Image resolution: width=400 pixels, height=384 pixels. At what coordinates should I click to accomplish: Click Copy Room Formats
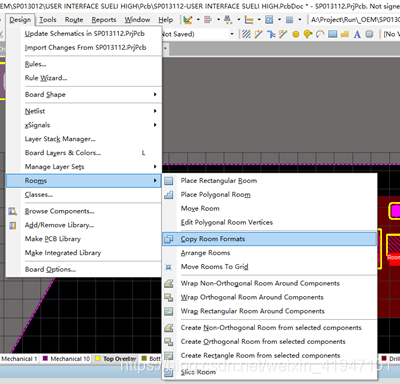tap(269, 239)
